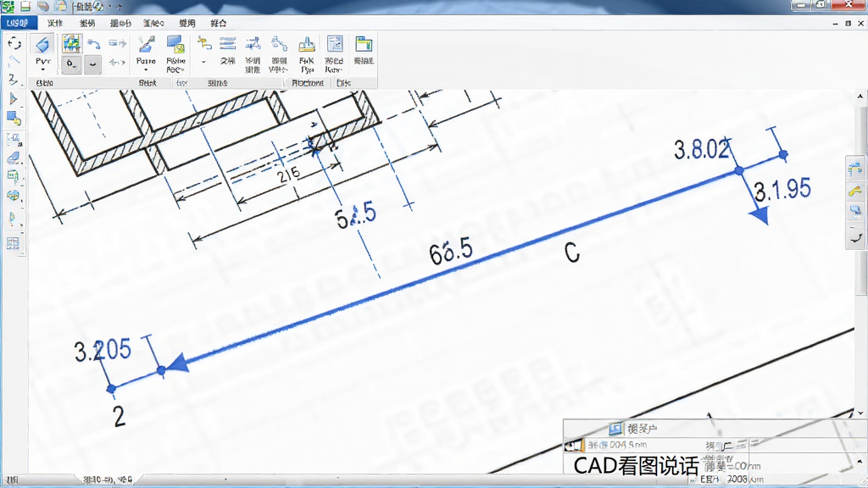Click the dimension label 66.5 on blue line

point(451,252)
